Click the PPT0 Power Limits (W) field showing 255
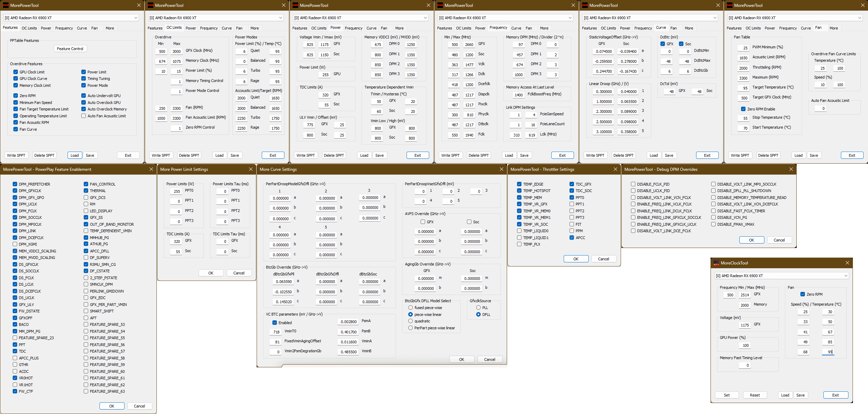Image resolution: width=868 pixels, height=414 pixels. pyautogui.click(x=176, y=191)
